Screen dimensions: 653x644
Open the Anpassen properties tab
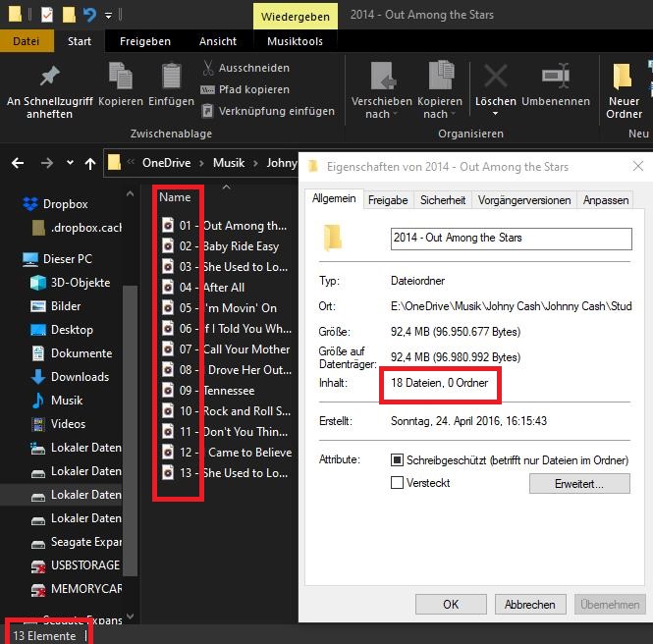point(606,200)
